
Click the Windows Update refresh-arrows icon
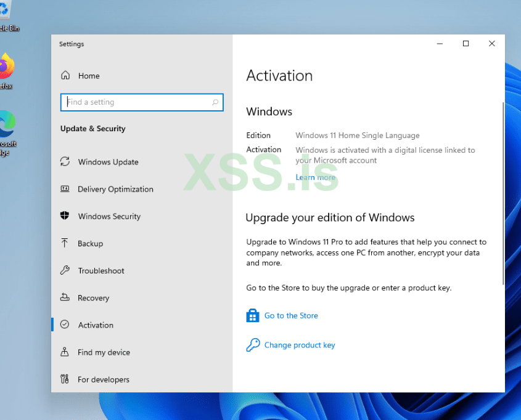tap(65, 161)
